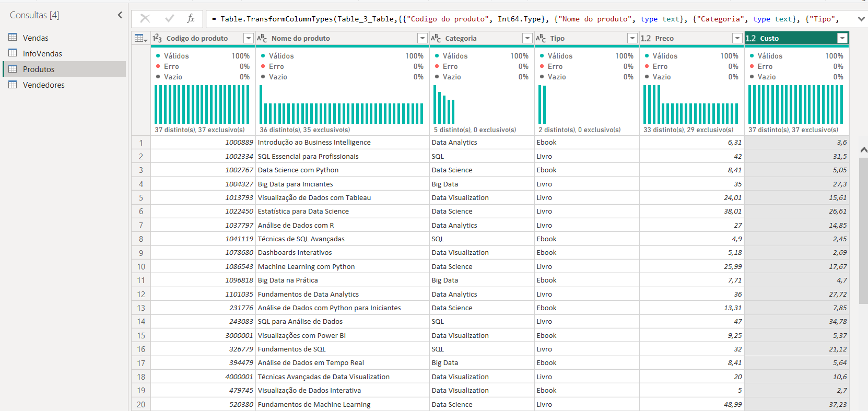Viewport: 868px width, 411px height.
Task: Click cell "Introdução ao Business Intelligence"
Action: point(342,142)
